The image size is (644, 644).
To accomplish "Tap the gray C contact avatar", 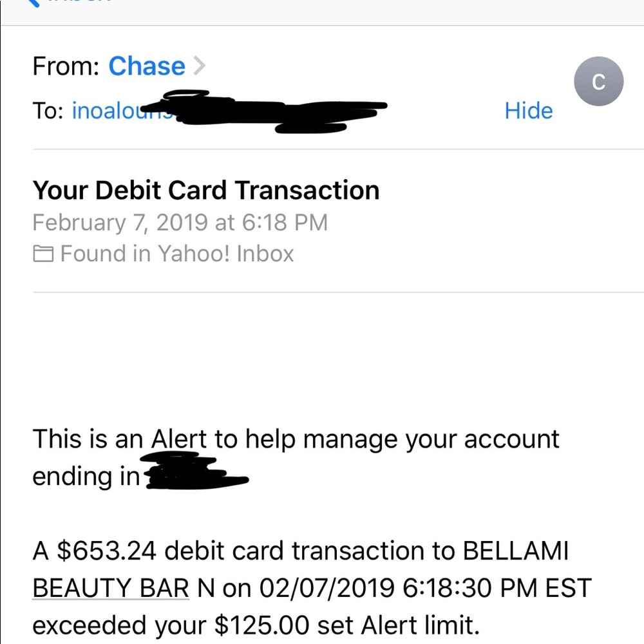I will click(598, 82).
